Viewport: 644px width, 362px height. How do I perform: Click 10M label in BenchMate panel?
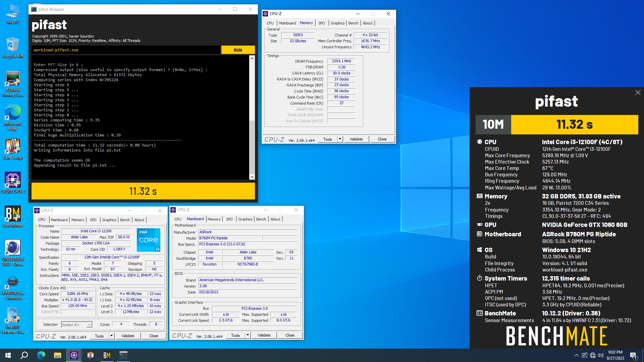493,124
